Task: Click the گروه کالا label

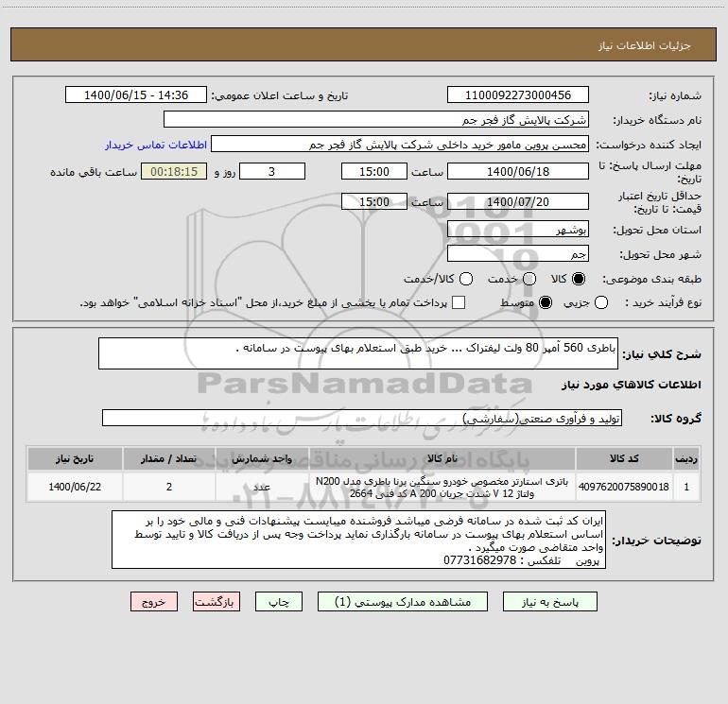Action: pos(676,419)
